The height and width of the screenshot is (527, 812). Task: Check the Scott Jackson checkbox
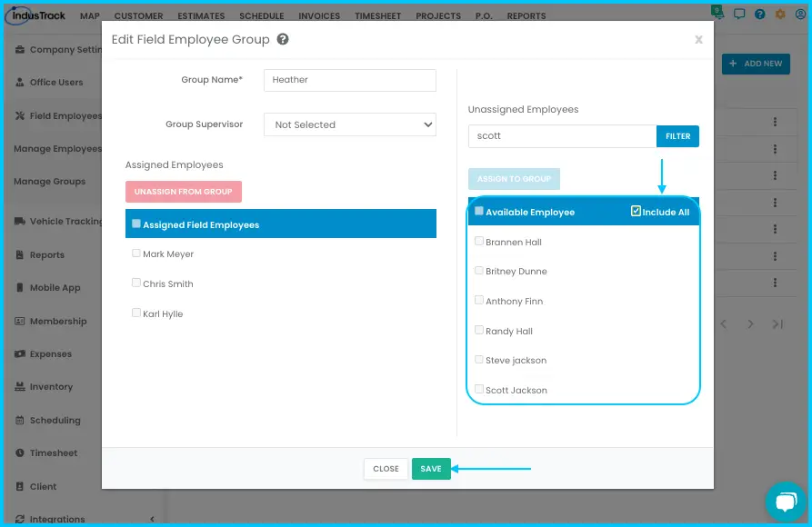[479, 389]
